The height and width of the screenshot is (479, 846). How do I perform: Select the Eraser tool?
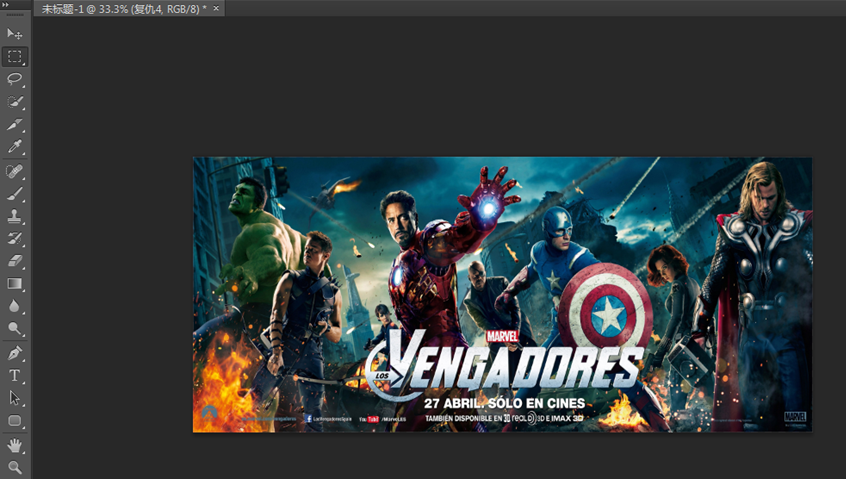pyautogui.click(x=15, y=260)
